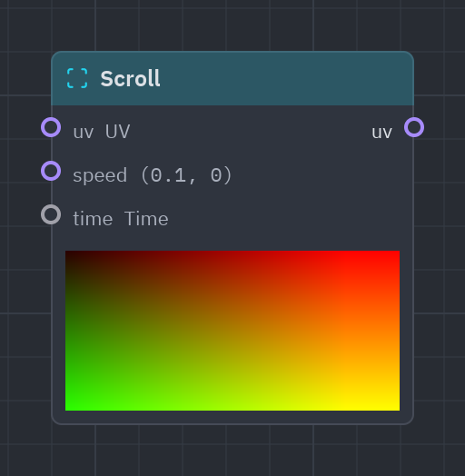Screen dimensions: 465x476
Task: Click the uv output label
Action: click(x=382, y=133)
